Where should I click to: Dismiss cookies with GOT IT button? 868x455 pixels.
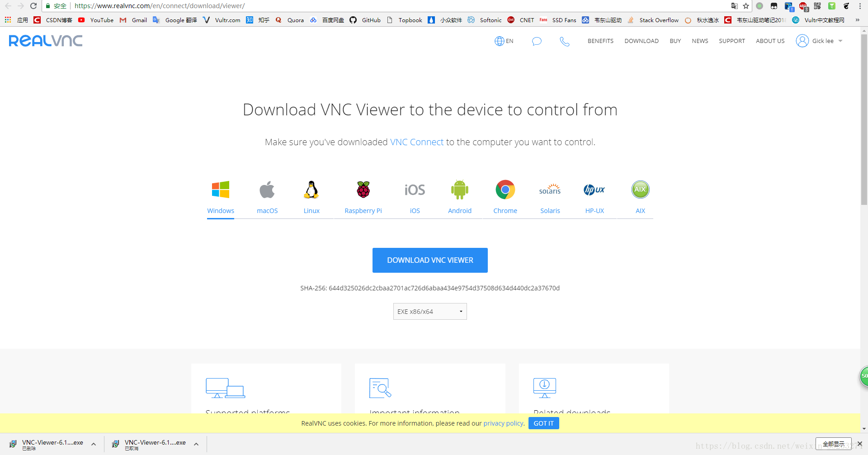click(543, 423)
